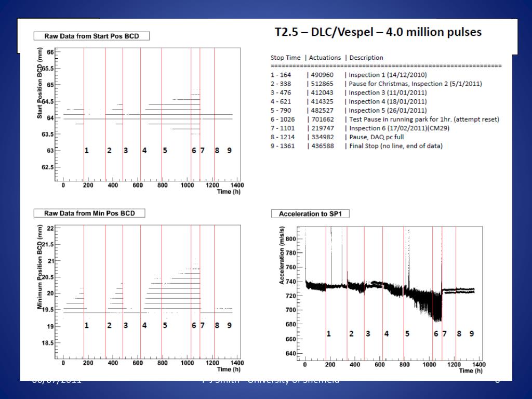This screenshot has height=399, width=532.
Task: Click 'Time (h)' under the Acceleration chart
Action: (471, 371)
